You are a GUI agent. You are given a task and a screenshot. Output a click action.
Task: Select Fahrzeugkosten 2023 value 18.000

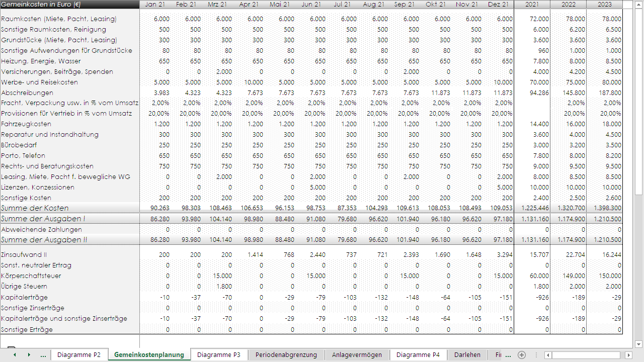611,124
